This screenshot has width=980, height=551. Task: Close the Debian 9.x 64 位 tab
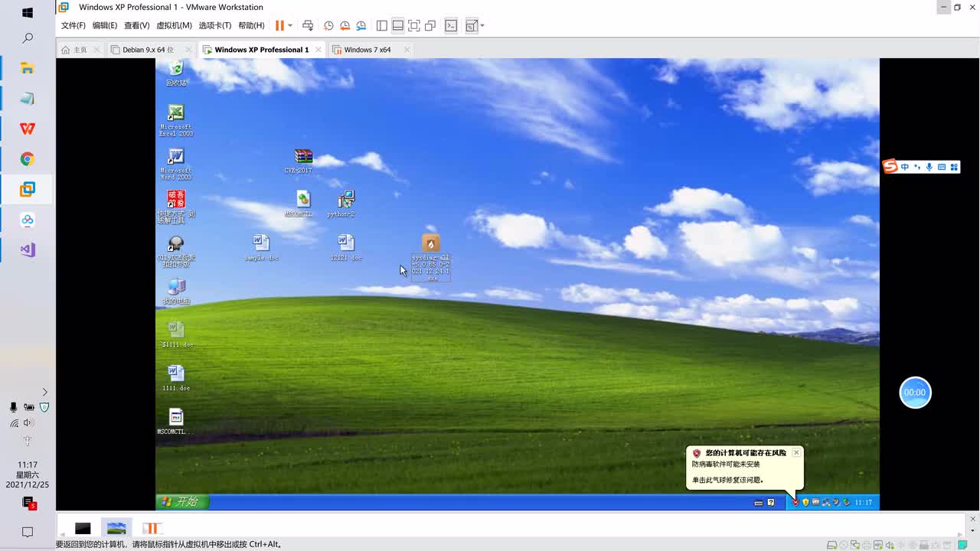(188, 50)
